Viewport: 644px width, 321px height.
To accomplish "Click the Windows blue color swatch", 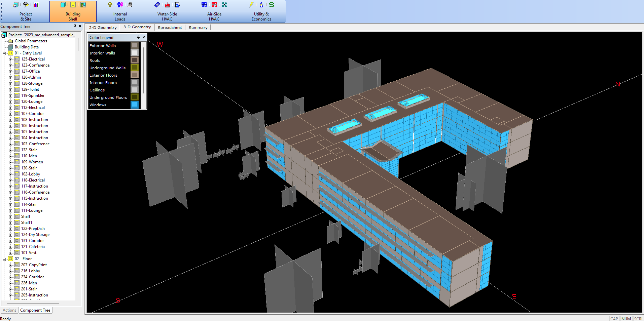I will point(134,105).
